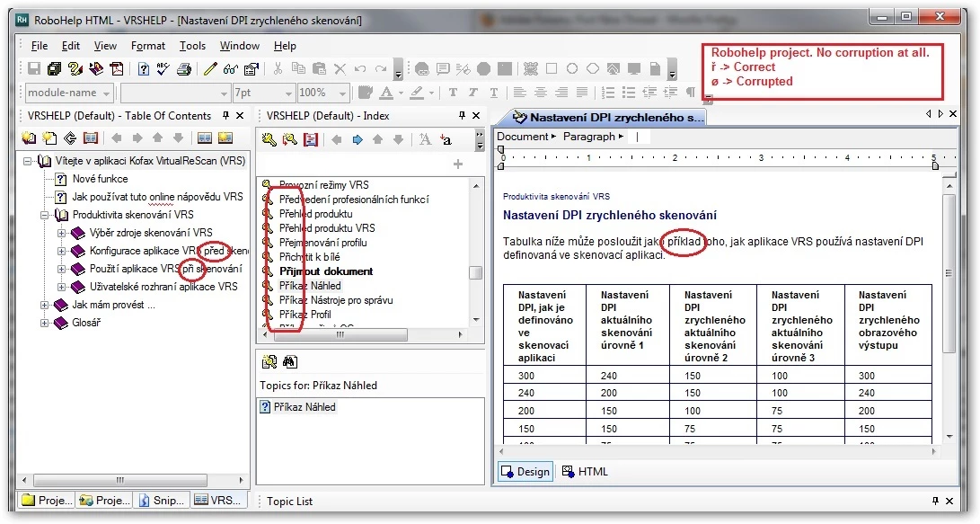Viewport: 980px width, 524px height.
Task: Select Přijmout dokument index keyword
Action: (x=326, y=271)
